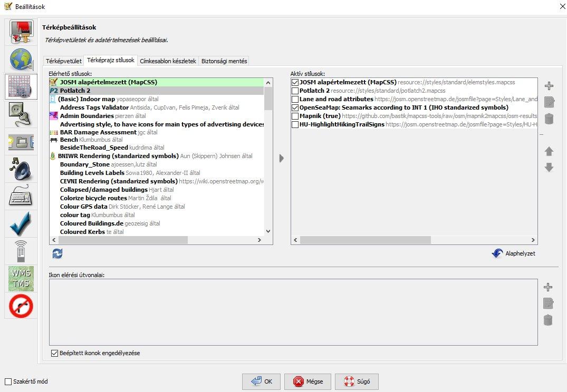Enable the Szakértő mód checkbox
The image size is (567, 392).
(8, 381)
